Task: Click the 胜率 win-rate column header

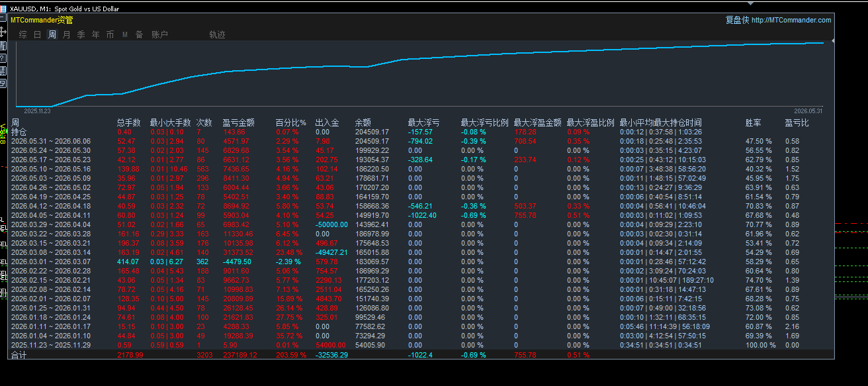Action: click(x=753, y=122)
